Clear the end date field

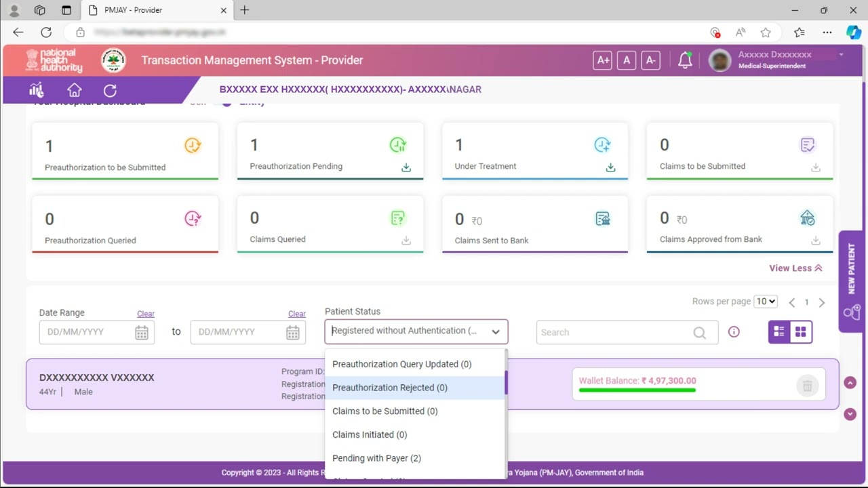coord(297,314)
